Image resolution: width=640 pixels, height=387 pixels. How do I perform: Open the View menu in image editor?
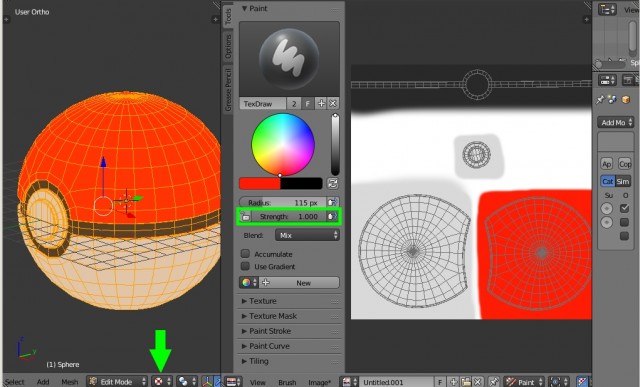(258, 383)
